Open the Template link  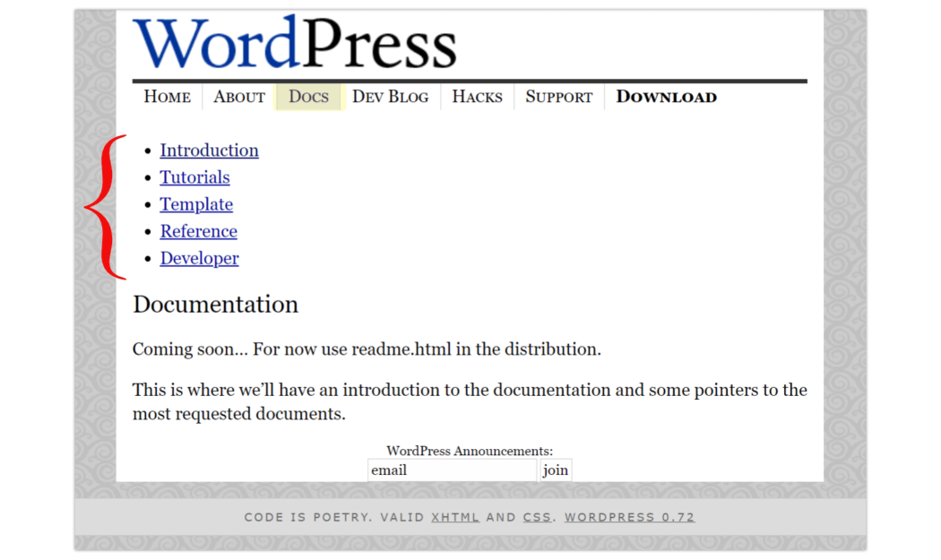pos(196,204)
